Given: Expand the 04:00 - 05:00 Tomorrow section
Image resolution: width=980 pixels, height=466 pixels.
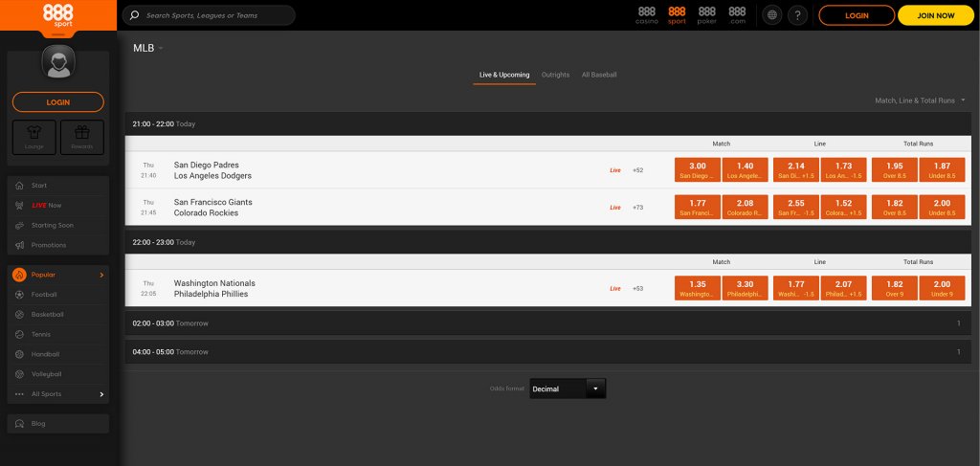Looking at the screenshot, I should click(547, 352).
